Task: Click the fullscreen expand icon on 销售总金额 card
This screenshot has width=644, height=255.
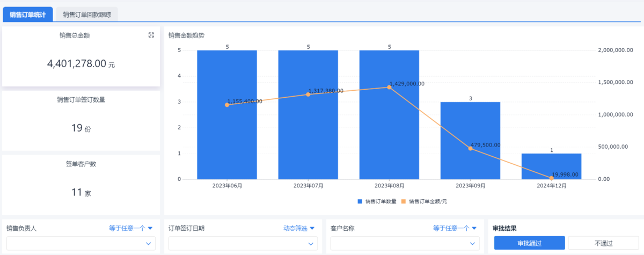Action: [x=151, y=35]
